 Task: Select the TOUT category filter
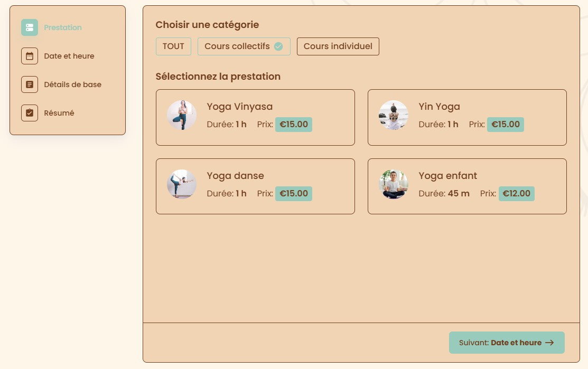173,46
